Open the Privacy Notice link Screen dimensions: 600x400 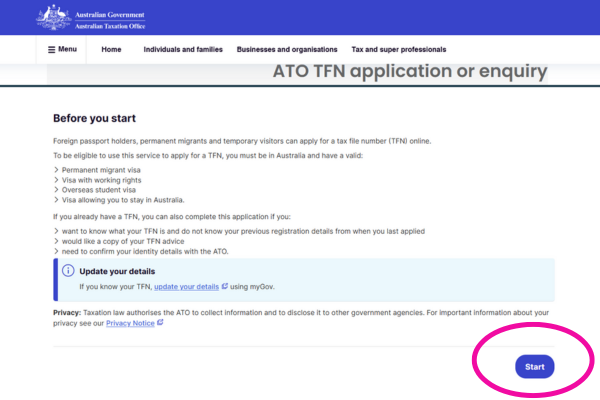(130, 324)
